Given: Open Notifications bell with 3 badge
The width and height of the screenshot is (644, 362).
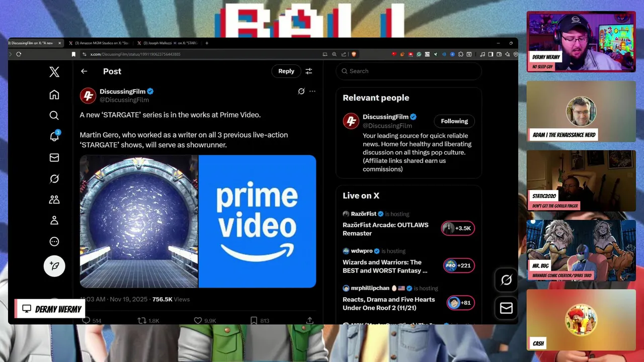Looking at the screenshot, I should (x=54, y=136).
